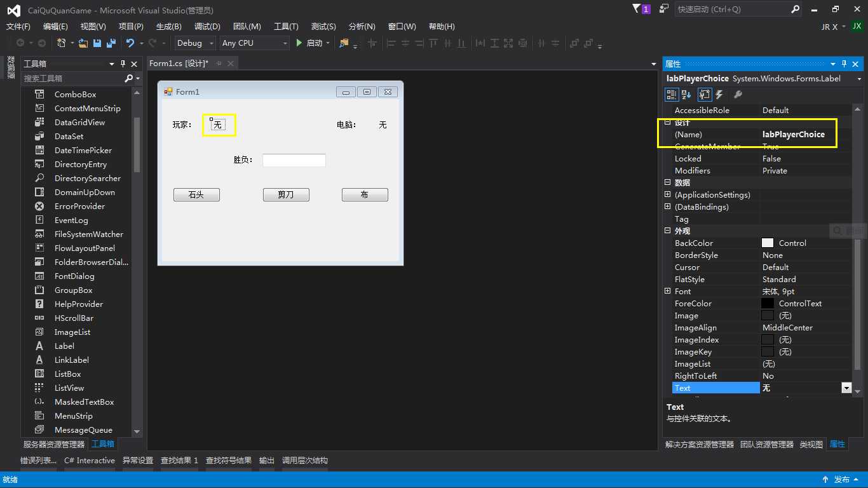Open the 文件(F) menu
868x488 pixels.
18,26
